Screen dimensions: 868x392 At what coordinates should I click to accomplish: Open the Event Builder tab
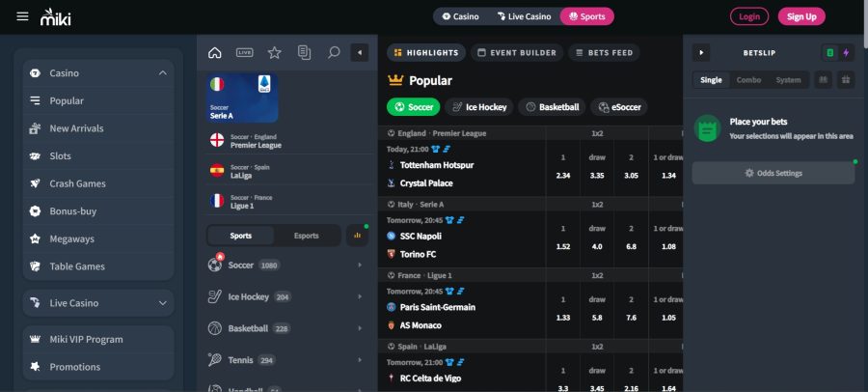click(x=517, y=53)
